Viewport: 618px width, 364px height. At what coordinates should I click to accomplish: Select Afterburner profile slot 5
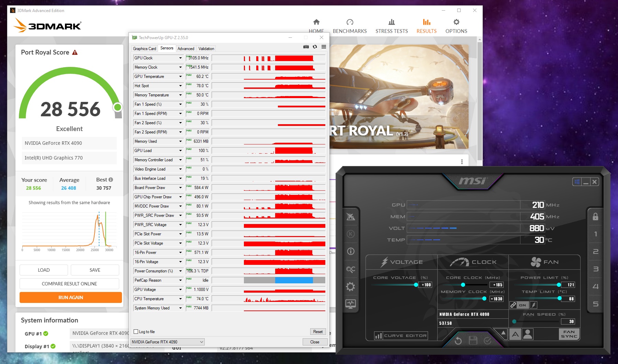tap(596, 304)
